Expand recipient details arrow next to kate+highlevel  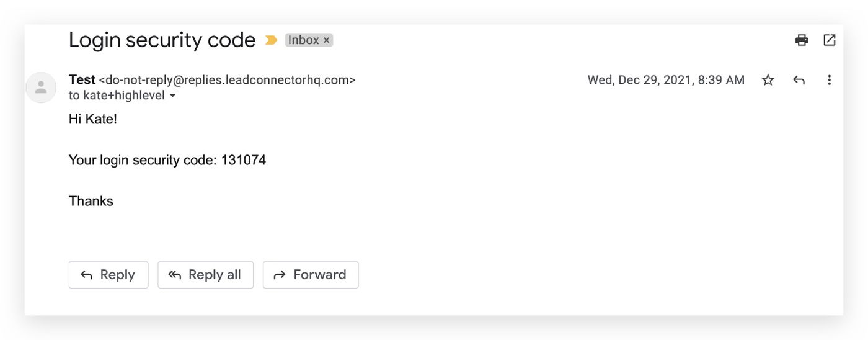coord(172,96)
